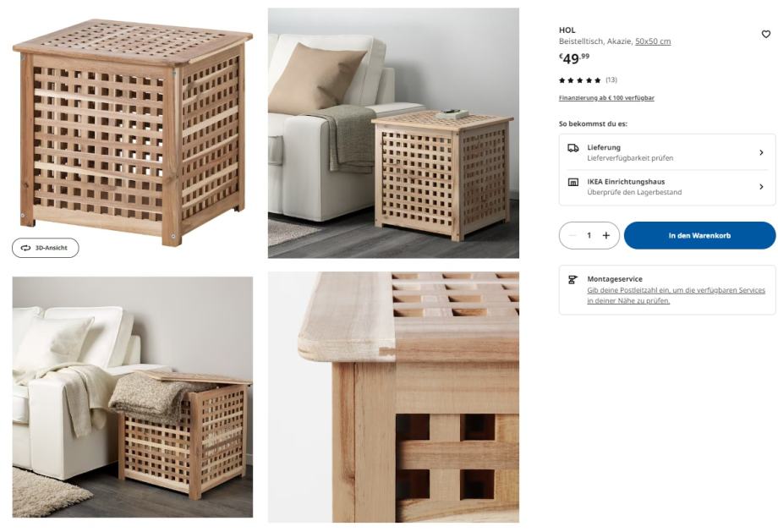
Task: Decrease quantity with minus icon
Action: 573,235
